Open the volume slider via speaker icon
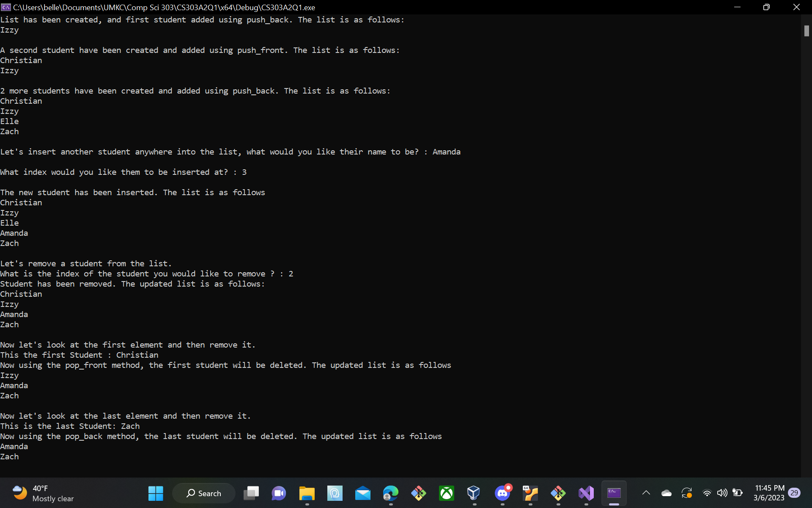 (722, 493)
